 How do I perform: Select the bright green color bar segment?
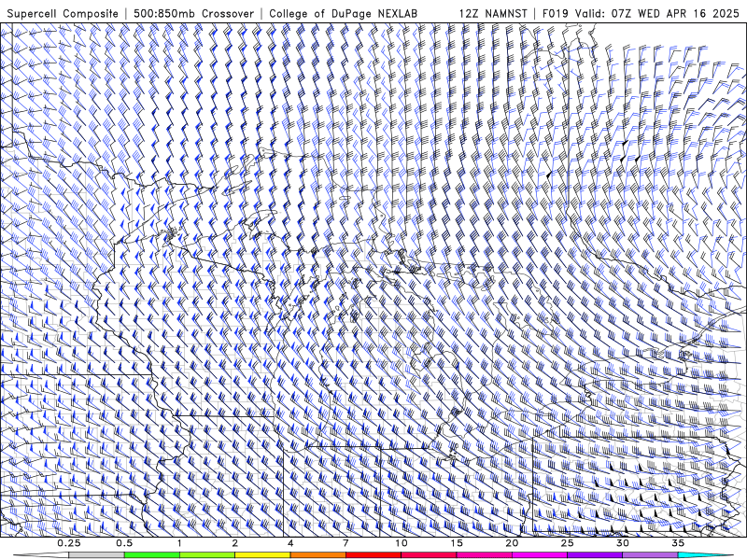[x=152, y=555]
